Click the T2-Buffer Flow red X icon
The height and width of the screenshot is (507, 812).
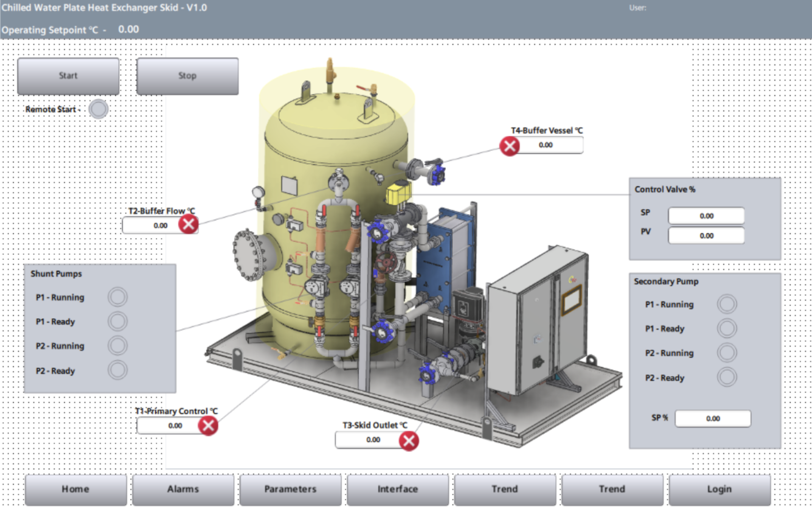click(188, 224)
